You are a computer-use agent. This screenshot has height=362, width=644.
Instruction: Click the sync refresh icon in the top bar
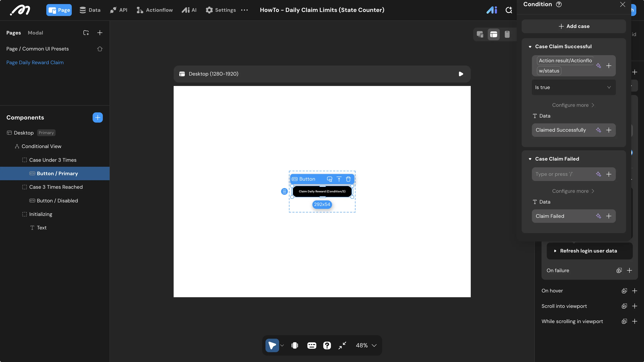[x=509, y=10]
